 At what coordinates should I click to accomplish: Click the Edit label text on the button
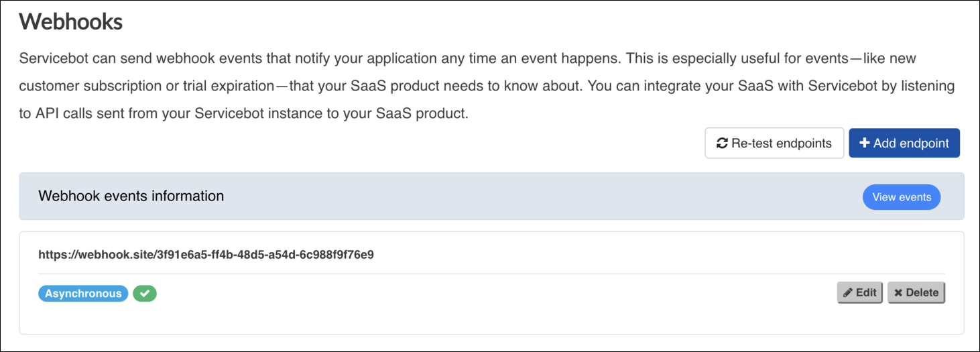click(866, 293)
